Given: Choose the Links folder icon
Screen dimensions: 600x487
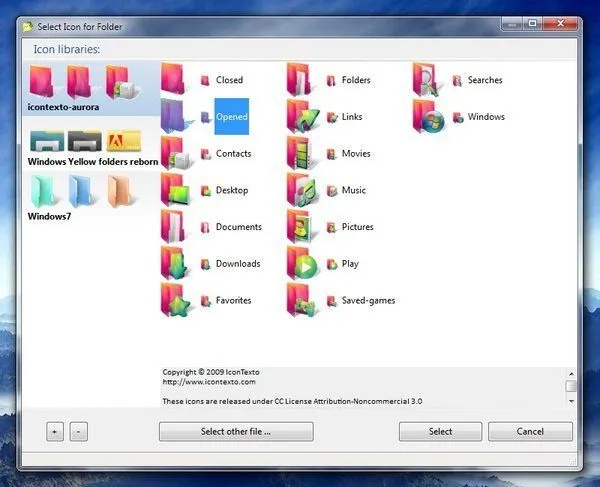Looking at the screenshot, I should [302, 116].
